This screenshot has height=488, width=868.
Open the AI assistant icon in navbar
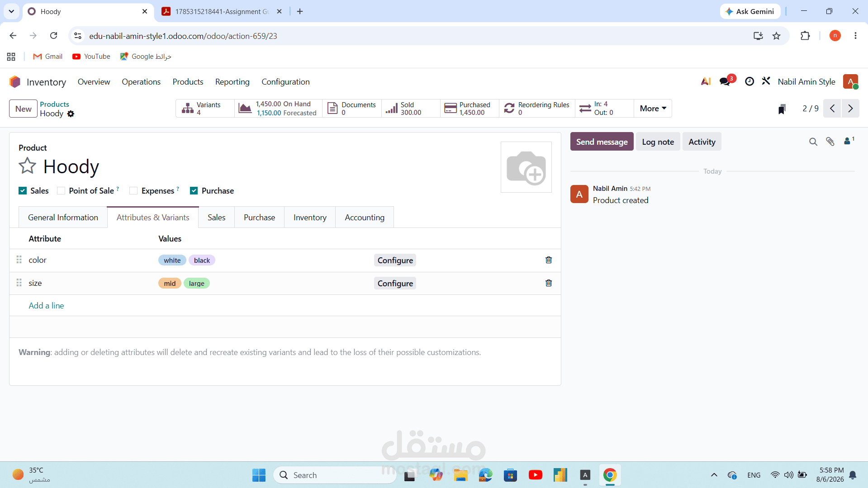click(706, 82)
